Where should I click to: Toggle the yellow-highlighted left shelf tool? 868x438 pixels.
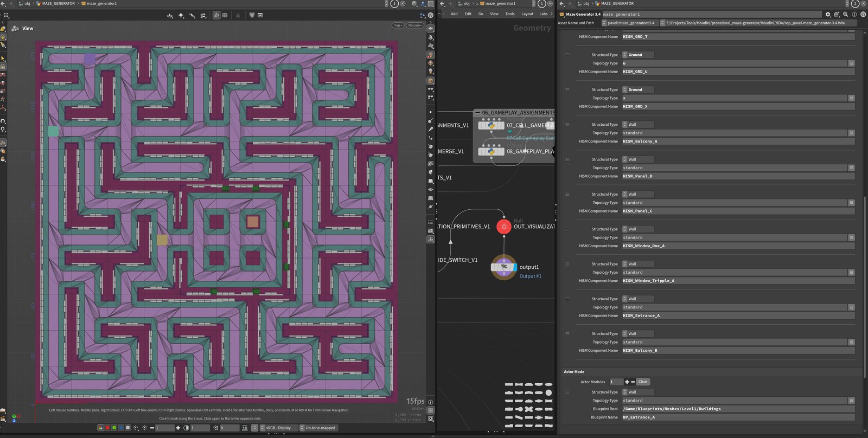click(x=3, y=37)
